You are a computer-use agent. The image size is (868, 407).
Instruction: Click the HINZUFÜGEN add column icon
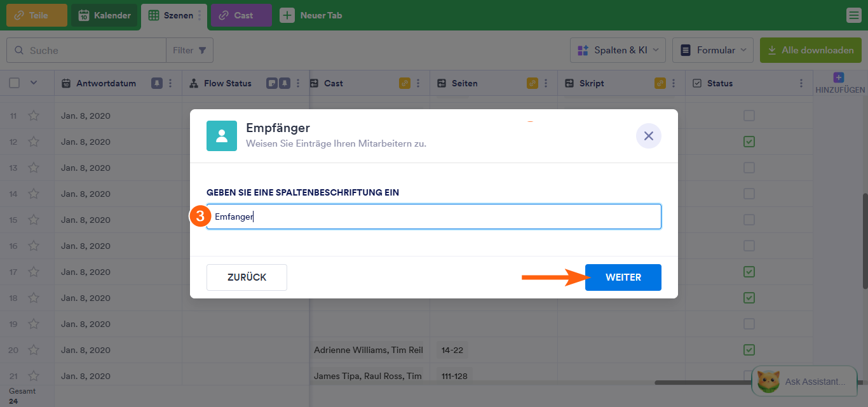tap(839, 78)
